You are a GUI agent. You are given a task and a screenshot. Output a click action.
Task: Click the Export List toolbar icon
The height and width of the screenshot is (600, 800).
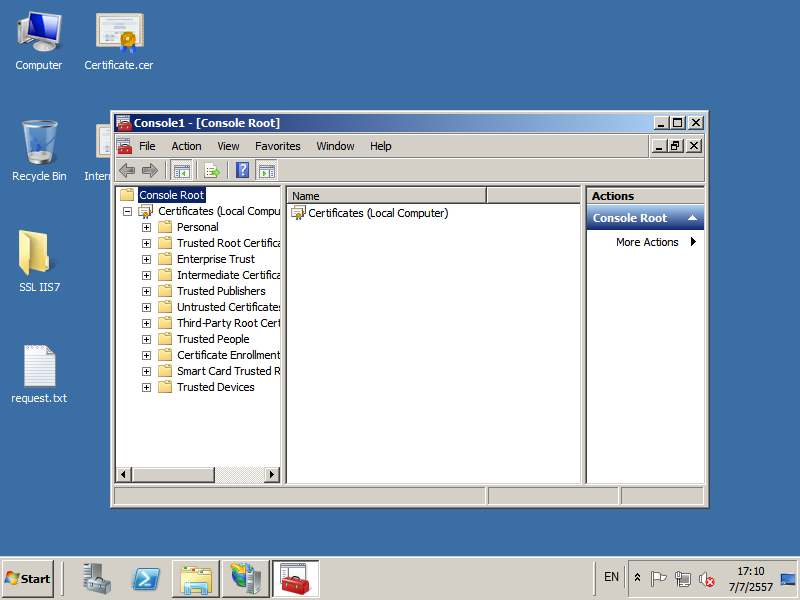pyautogui.click(x=212, y=170)
